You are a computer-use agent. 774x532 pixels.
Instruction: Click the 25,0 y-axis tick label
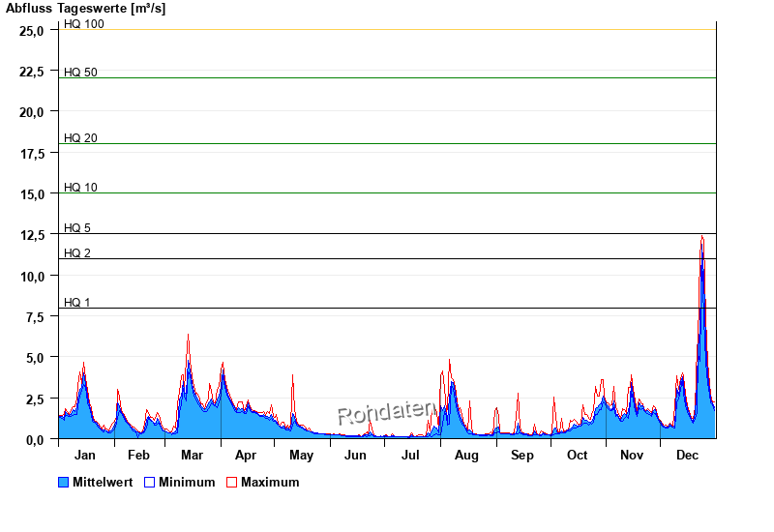(32, 30)
